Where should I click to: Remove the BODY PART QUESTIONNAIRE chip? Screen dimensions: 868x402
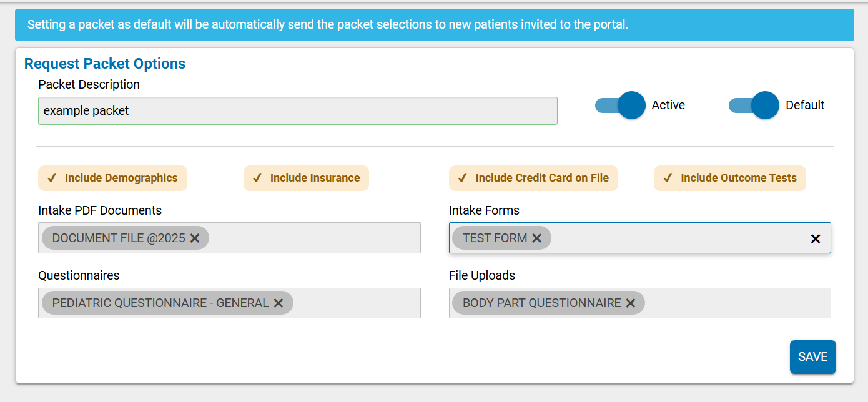tap(631, 303)
